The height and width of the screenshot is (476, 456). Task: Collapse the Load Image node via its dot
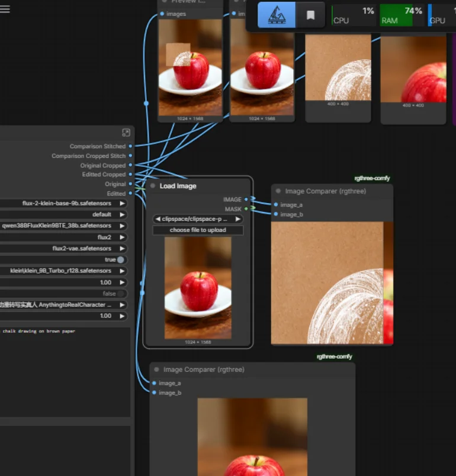(153, 186)
